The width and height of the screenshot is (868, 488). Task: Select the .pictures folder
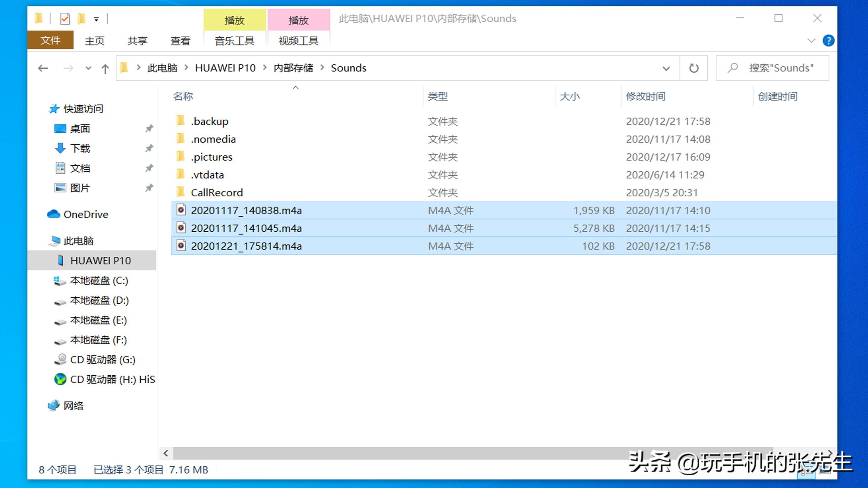coord(504,157)
